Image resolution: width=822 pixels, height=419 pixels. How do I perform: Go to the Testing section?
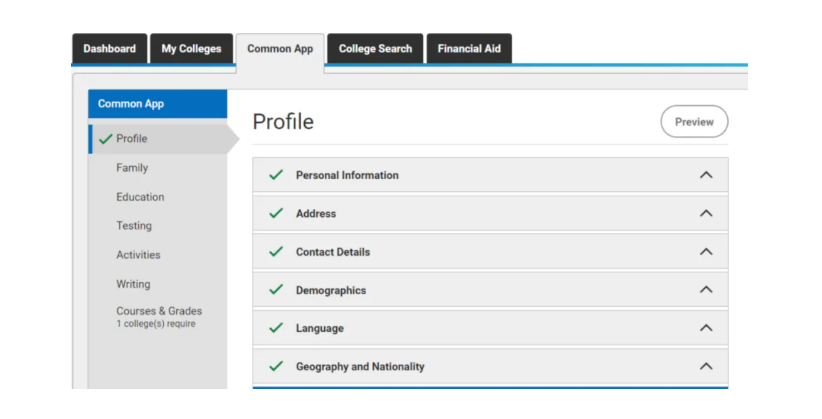(x=134, y=226)
